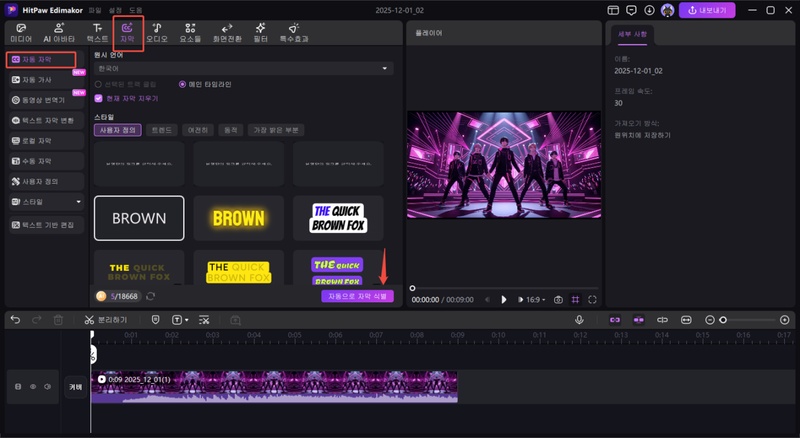Viewport: 800px width, 438px height.
Task: Take a snapshot with the camera icon
Action: tap(558, 299)
